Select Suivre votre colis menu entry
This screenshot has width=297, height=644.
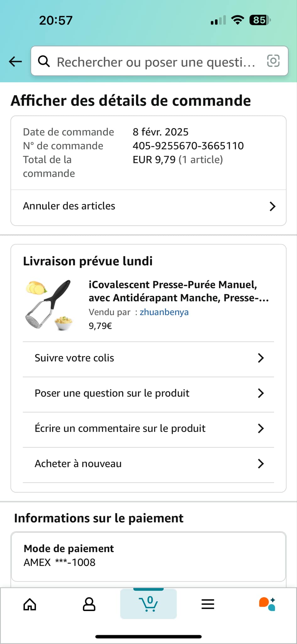tap(74, 358)
